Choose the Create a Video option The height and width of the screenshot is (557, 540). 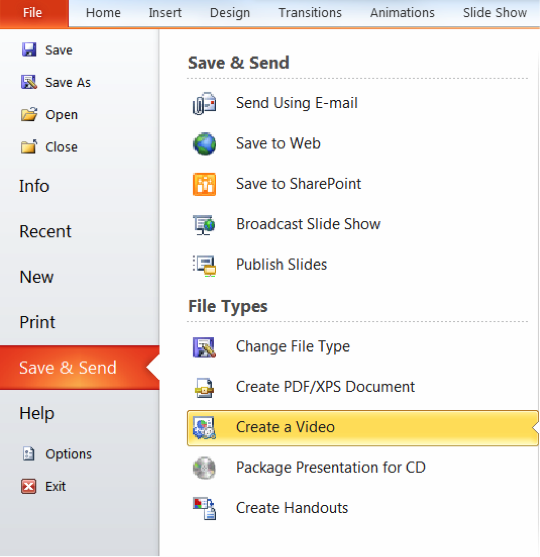(363, 428)
